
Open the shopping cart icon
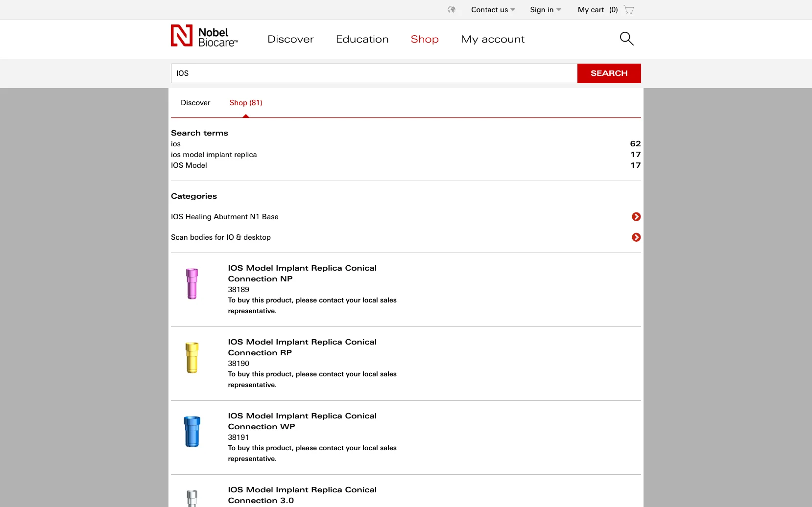629,10
